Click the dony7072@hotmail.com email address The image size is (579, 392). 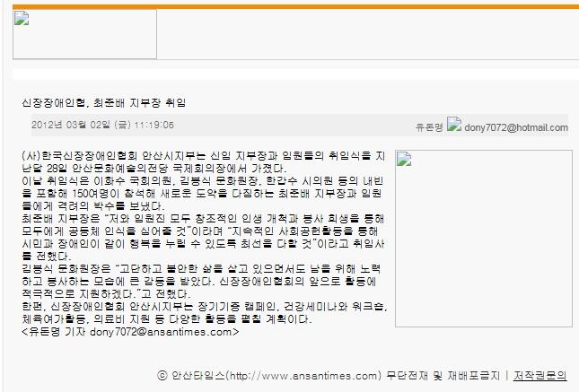(x=516, y=127)
